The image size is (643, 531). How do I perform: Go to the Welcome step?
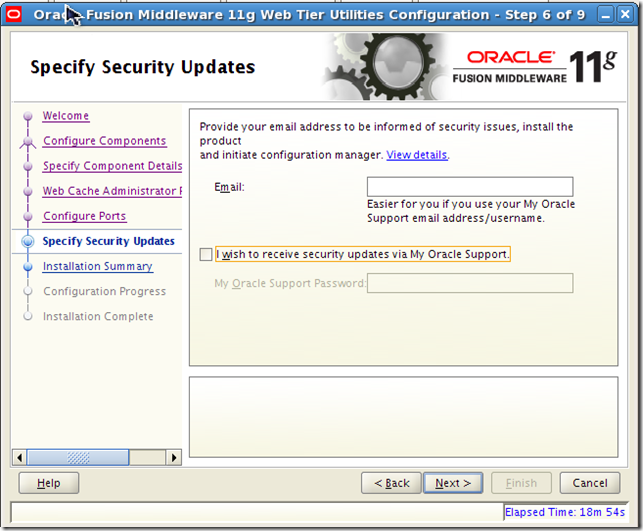point(66,116)
